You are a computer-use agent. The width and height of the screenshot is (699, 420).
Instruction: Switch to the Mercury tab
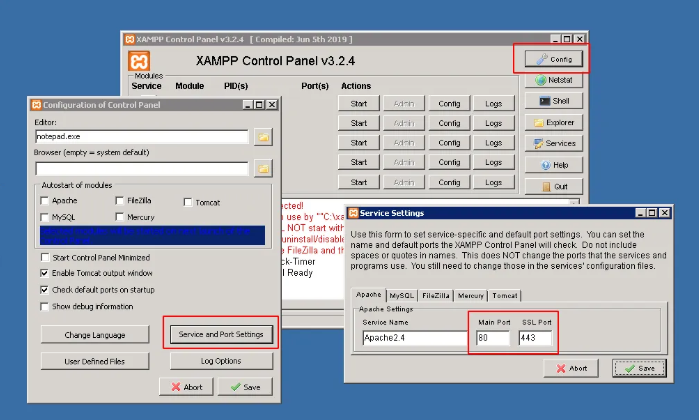(x=471, y=296)
